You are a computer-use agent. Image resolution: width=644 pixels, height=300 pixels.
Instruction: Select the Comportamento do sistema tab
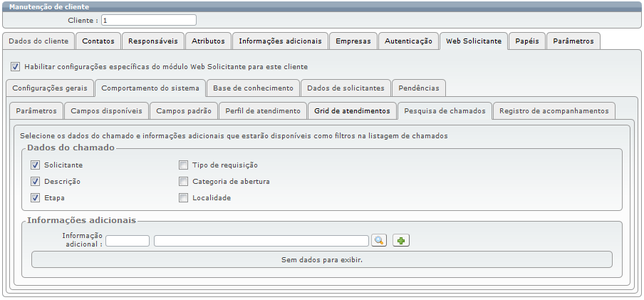pos(150,88)
